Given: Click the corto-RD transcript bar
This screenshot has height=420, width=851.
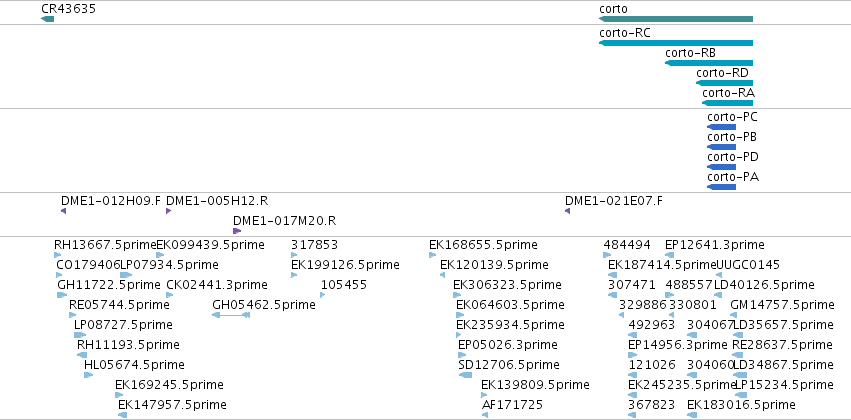Looking at the screenshot, I should [x=725, y=83].
